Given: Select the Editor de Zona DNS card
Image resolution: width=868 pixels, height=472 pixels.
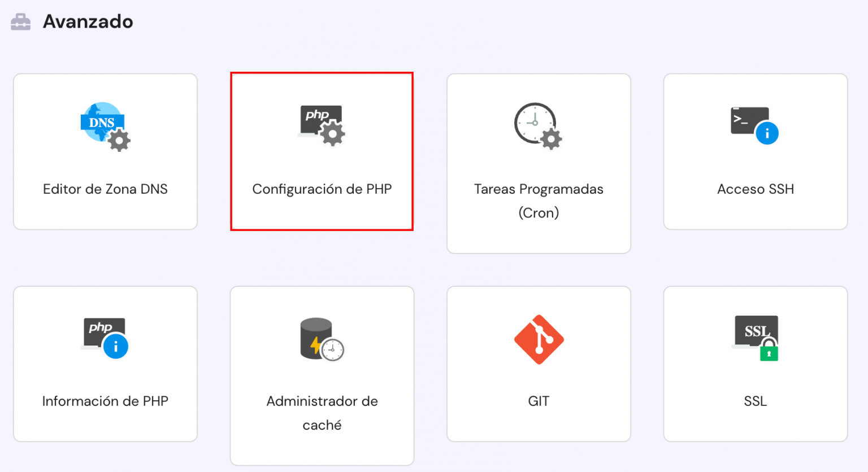Looking at the screenshot, I should click(x=105, y=151).
